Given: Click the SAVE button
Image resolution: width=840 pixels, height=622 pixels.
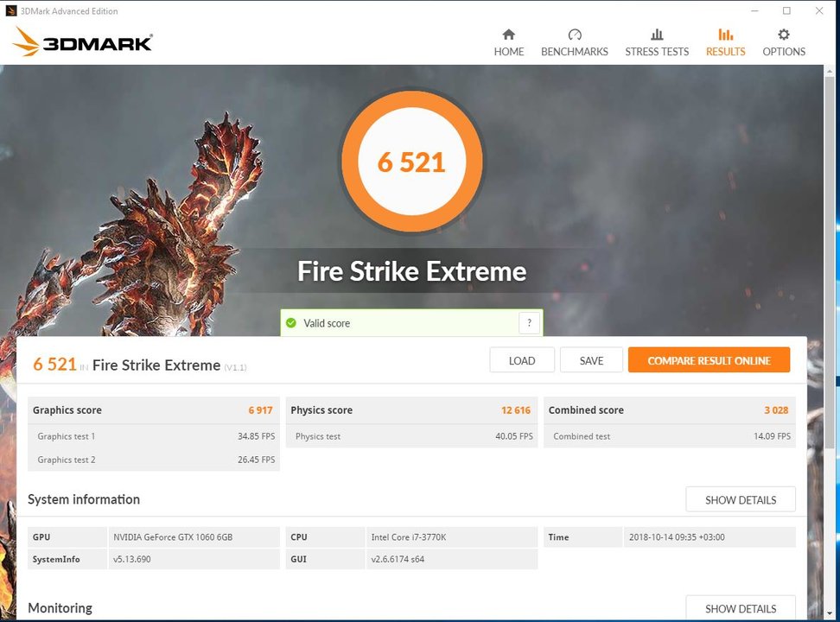Looking at the screenshot, I should (591, 360).
